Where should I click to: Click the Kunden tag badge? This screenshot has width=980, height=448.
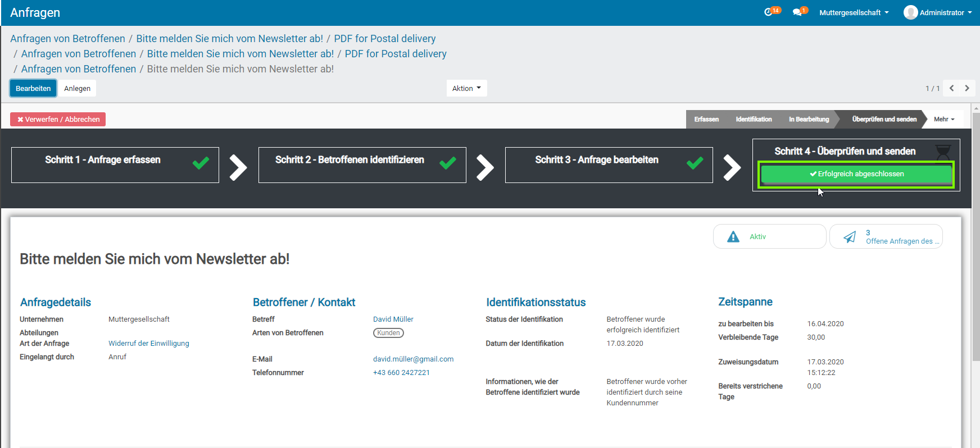click(x=388, y=333)
